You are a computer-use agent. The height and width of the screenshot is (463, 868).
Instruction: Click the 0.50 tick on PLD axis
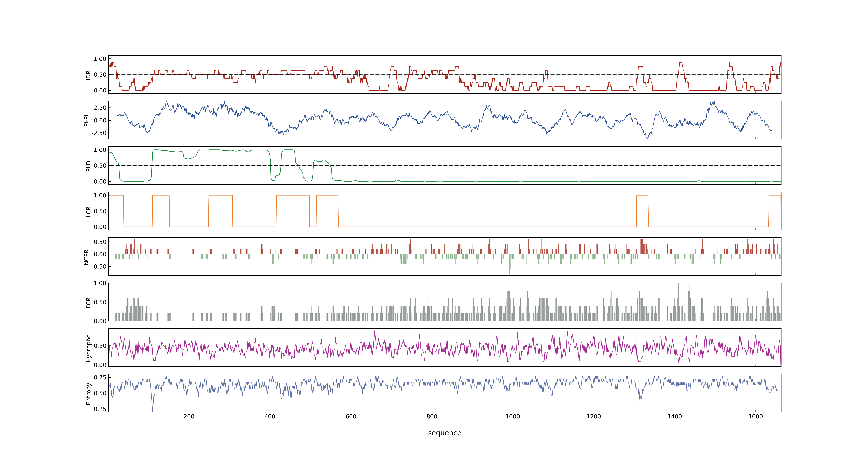100,166
